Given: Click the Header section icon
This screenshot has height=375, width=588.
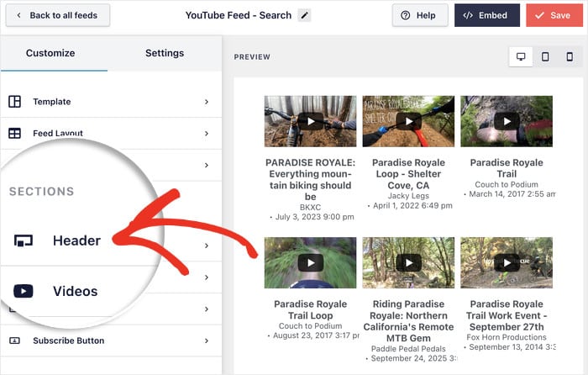Looking at the screenshot, I should [x=24, y=240].
